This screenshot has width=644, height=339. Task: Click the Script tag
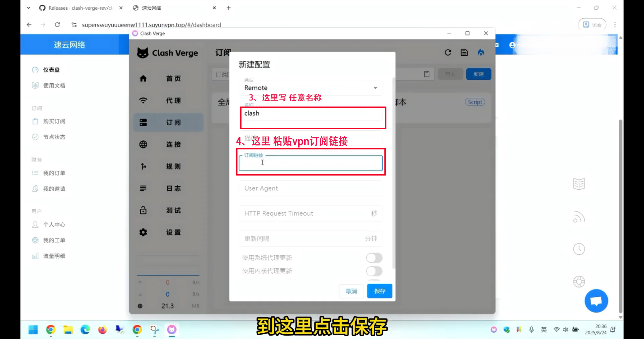[x=475, y=102]
